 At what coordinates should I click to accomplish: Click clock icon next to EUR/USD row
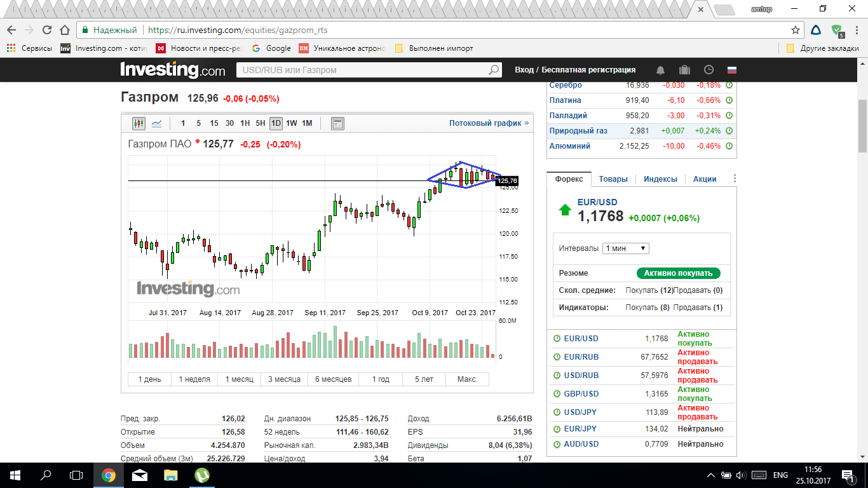click(x=557, y=339)
